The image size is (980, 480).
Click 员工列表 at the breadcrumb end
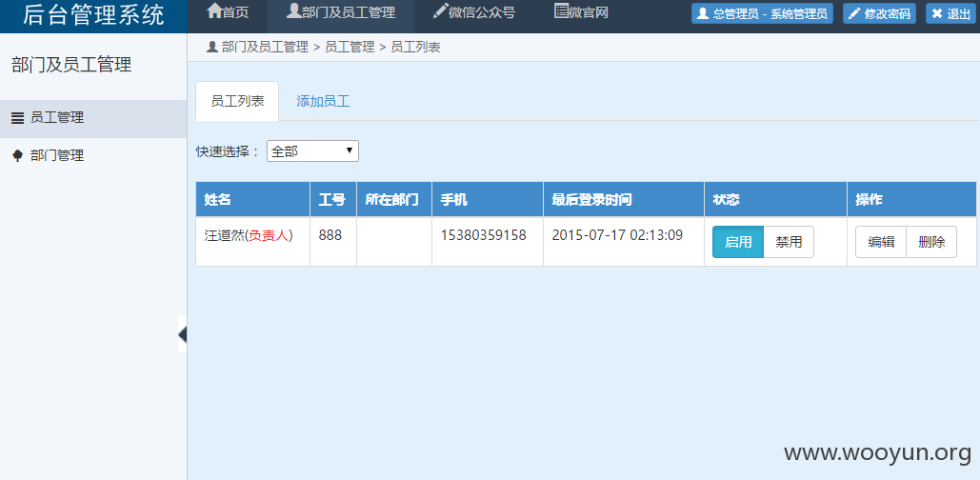(415, 47)
